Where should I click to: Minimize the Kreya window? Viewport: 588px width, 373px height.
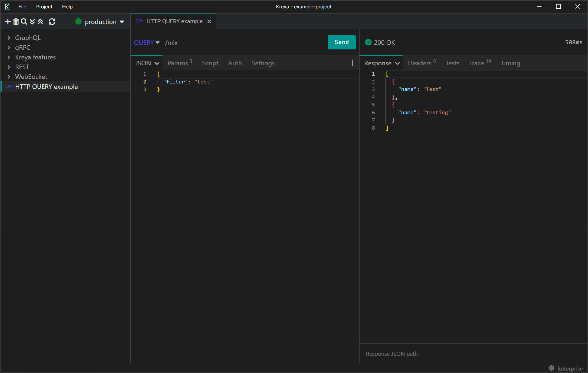click(x=539, y=7)
